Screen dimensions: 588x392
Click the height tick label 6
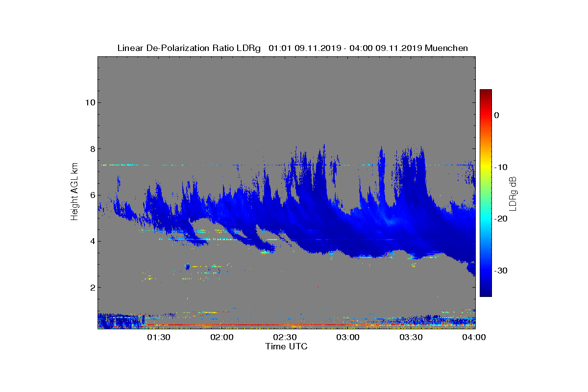tap(92, 195)
